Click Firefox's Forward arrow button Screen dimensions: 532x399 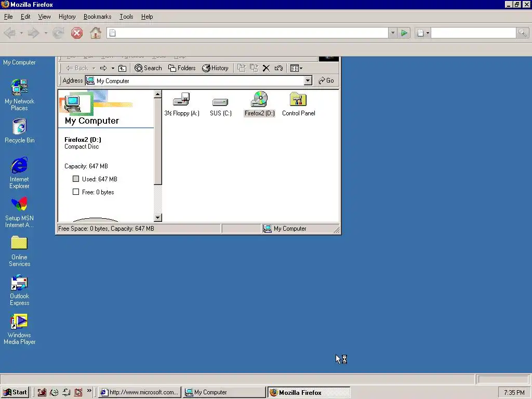pos(34,33)
